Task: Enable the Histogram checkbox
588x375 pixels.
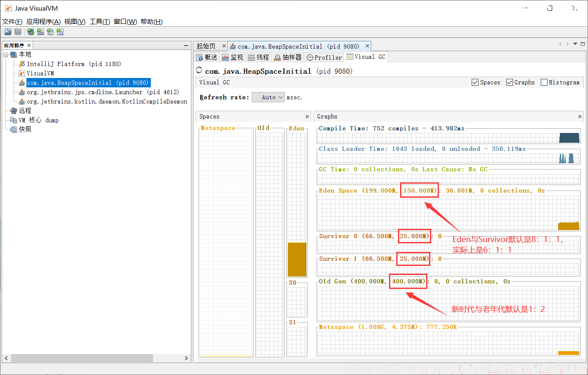Action: 544,82
